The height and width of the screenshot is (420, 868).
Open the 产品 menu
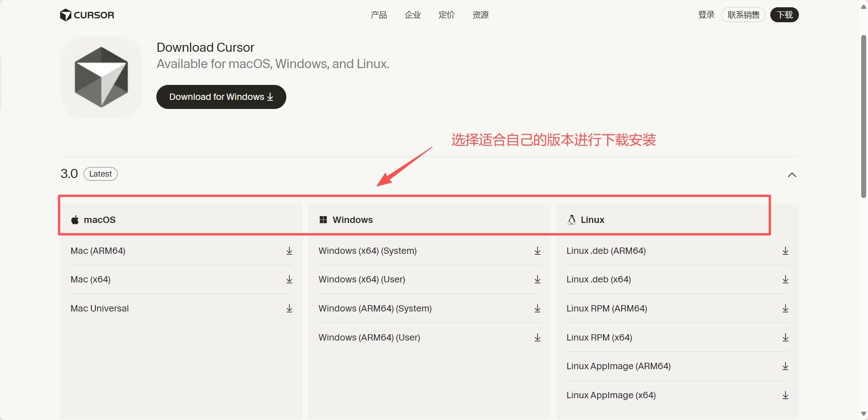pyautogui.click(x=379, y=15)
